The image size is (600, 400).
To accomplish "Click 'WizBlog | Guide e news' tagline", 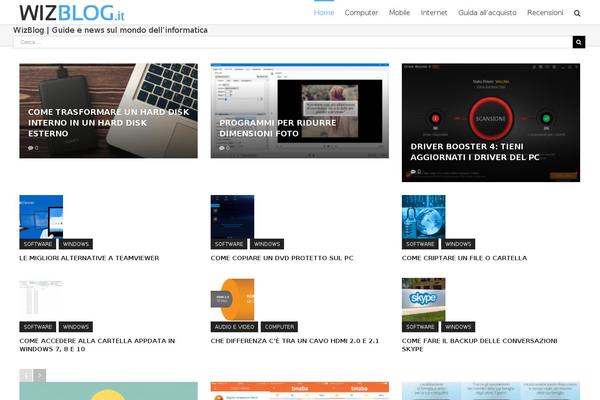I will [110, 30].
